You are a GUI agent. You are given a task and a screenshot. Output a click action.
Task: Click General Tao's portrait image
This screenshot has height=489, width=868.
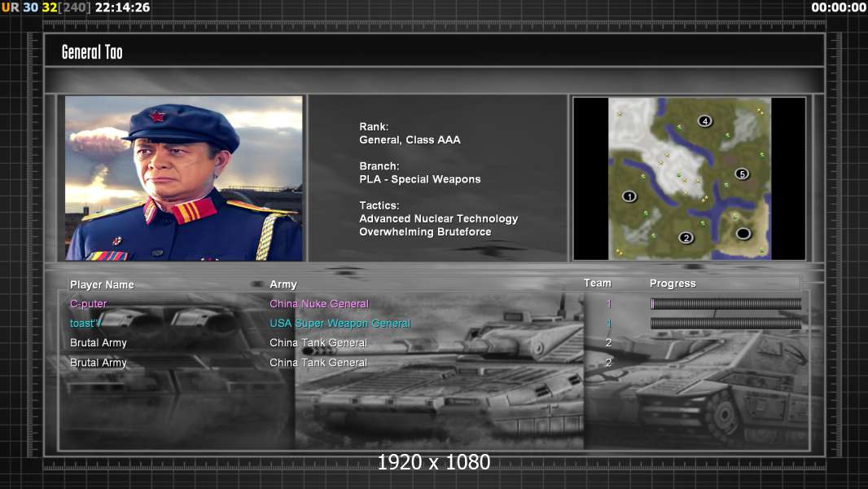[183, 178]
